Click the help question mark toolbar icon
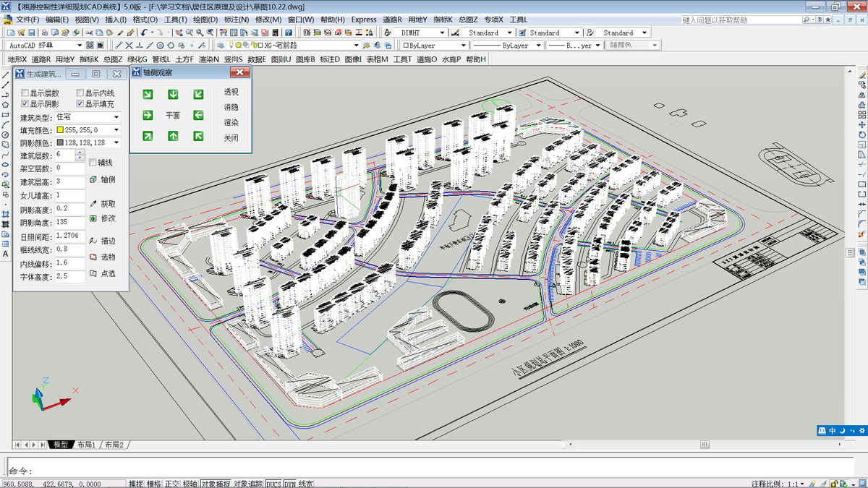 [x=289, y=33]
